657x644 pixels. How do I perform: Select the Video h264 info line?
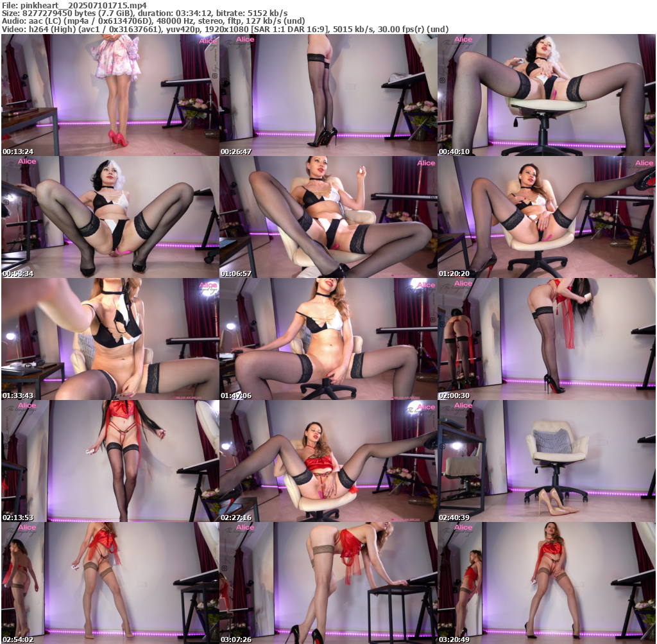point(225,30)
